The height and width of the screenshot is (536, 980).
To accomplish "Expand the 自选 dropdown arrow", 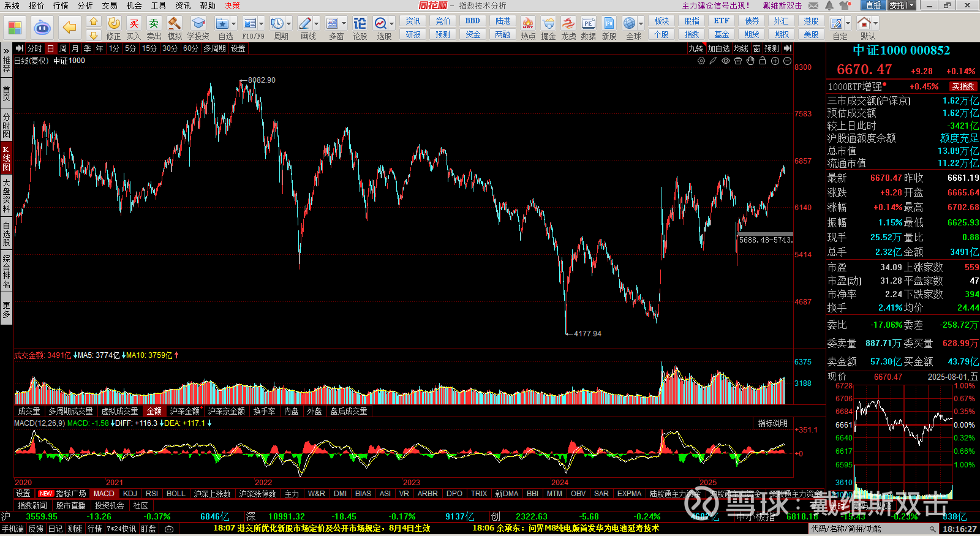I will [234, 24].
